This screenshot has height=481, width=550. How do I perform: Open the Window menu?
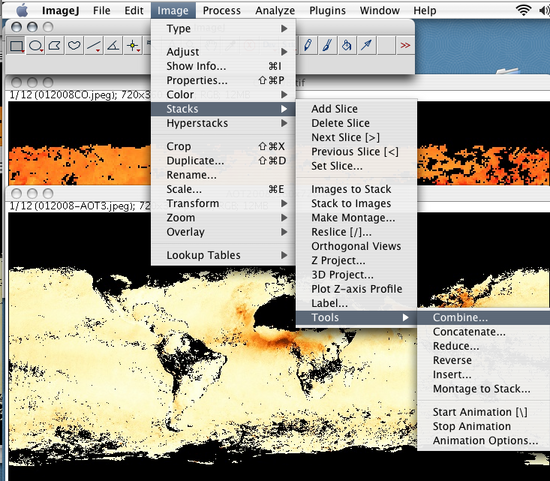(380, 11)
